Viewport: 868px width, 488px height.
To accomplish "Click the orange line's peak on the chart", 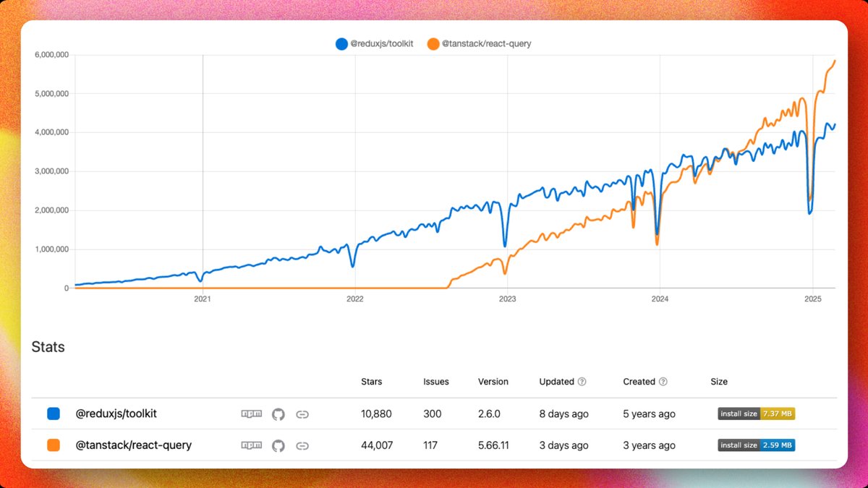I will tap(836, 61).
